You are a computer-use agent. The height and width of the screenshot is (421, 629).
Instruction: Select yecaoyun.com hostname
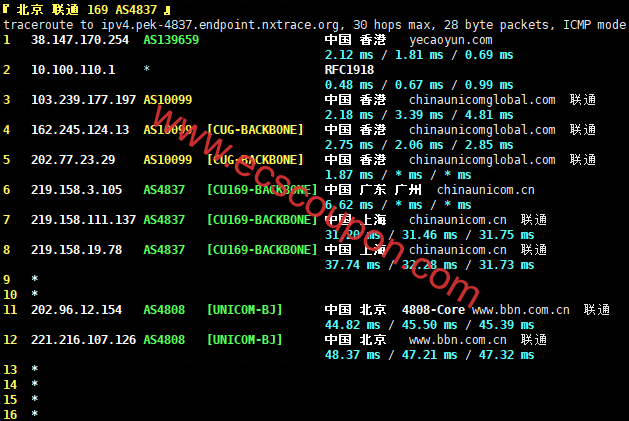pyautogui.click(x=450, y=40)
